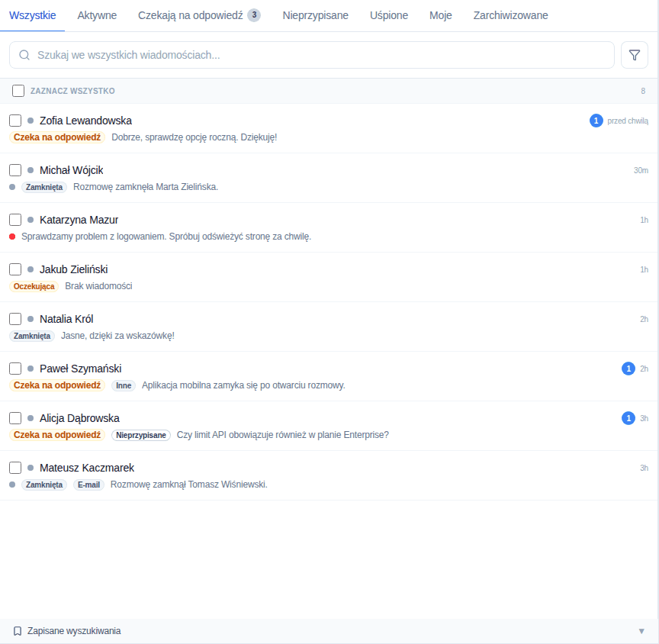Open Jakub Zieliński's conversation
Screen dimensions: 659x644
329,277
